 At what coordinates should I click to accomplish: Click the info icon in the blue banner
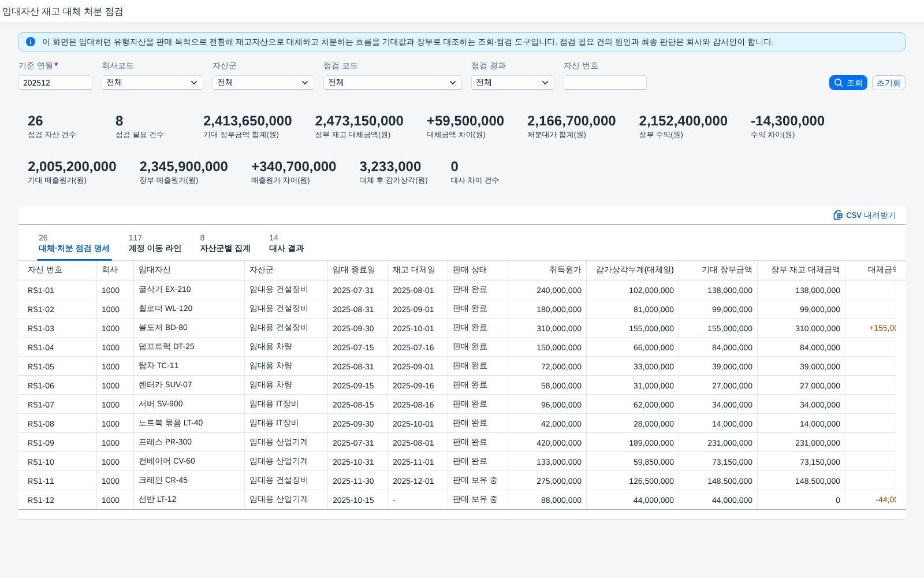[x=31, y=42]
